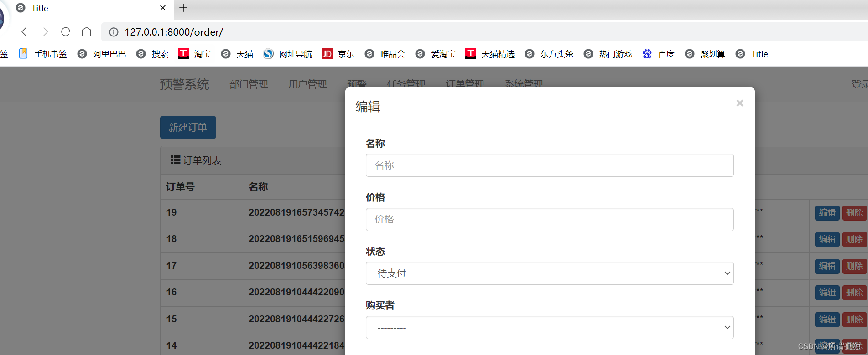868x355 pixels.
Task: Open the 爱淘宝 bookmark
Action: pyautogui.click(x=436, y=54)
